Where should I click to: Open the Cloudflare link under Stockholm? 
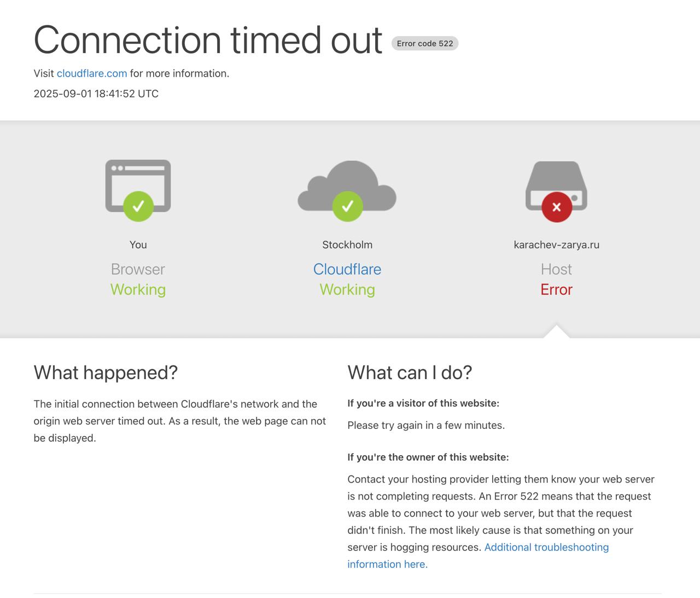click(x=347, y=269)
